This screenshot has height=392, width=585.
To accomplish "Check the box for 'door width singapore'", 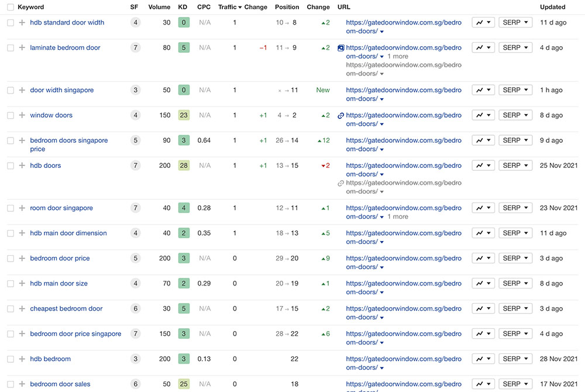I will [11, 91].
